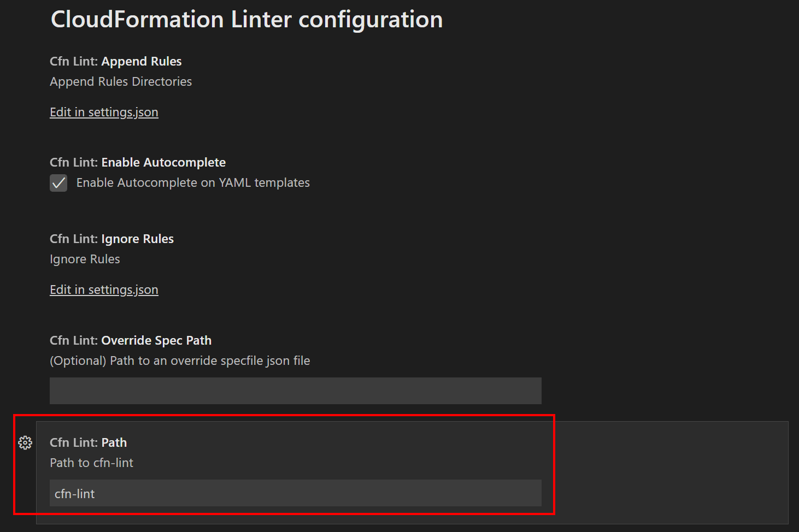
Task: Click the override specfile json description text
Action: [180, 360]
